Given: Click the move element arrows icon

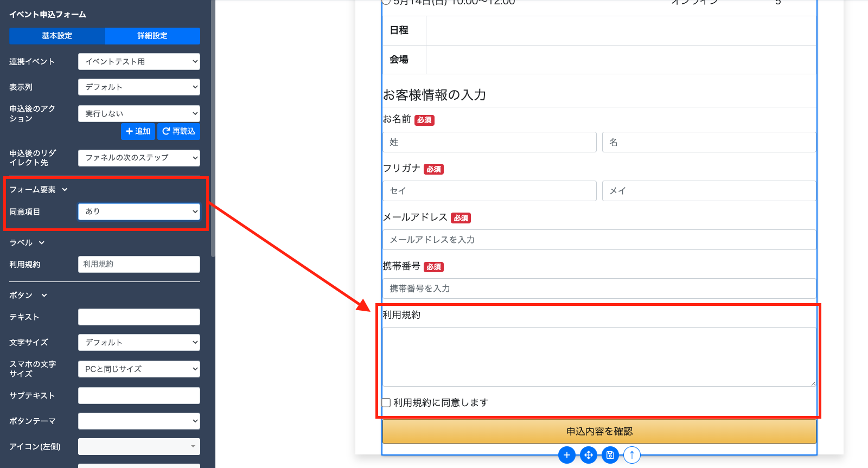Looking at the screenshot, I should point(588,455).
